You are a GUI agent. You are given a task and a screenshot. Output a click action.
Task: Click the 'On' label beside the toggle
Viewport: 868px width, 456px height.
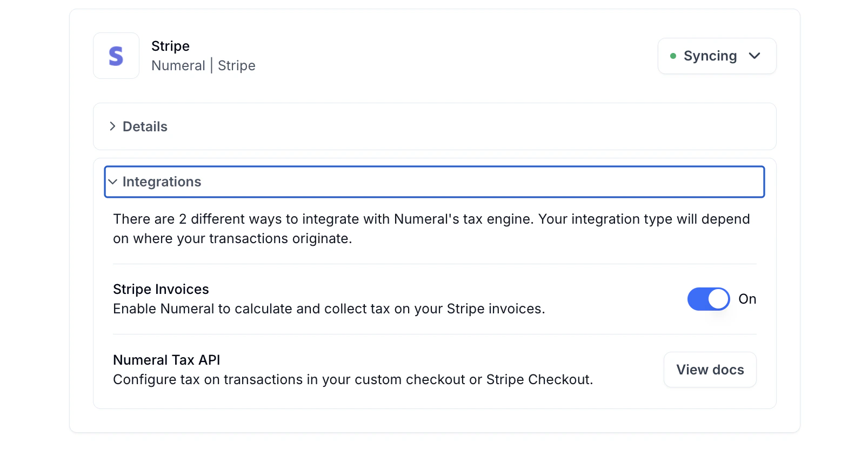pyautogui.click(x=747, y=299)
